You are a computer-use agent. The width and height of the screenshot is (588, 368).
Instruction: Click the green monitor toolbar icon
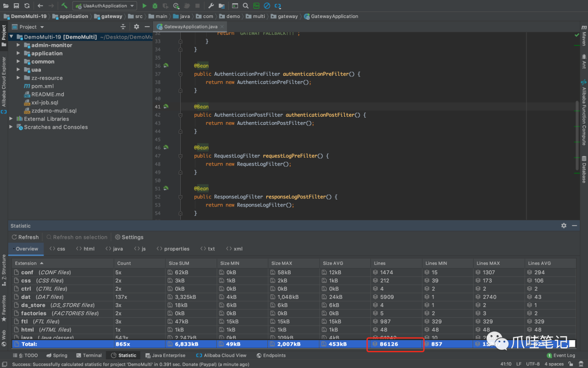click(256, 5)
